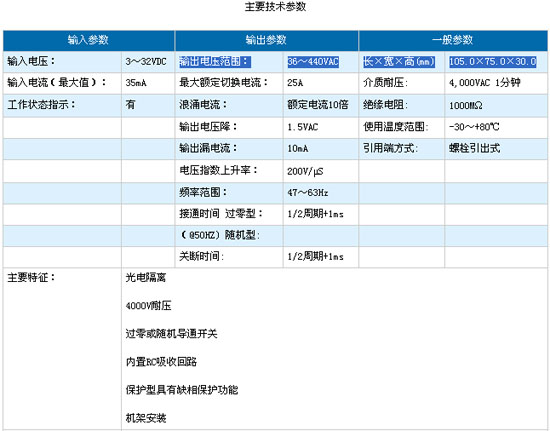The height and width of the screenshot is (431, 550).
Task: Click the 4,000VAC 1分钟 value
Action: point(484,83)
